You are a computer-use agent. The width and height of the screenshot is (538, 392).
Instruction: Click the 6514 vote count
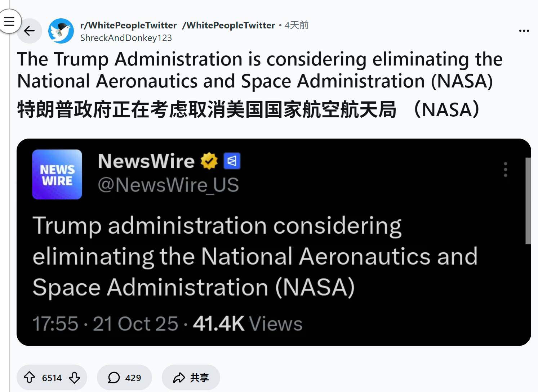pyautogui.click(x=52, y=378)
